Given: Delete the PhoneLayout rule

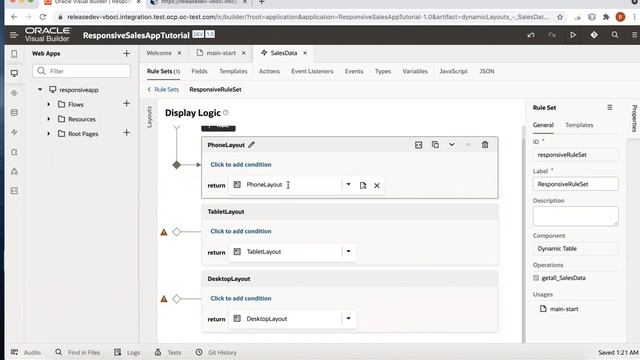Looking at the screenshot, I should [484, 144].
